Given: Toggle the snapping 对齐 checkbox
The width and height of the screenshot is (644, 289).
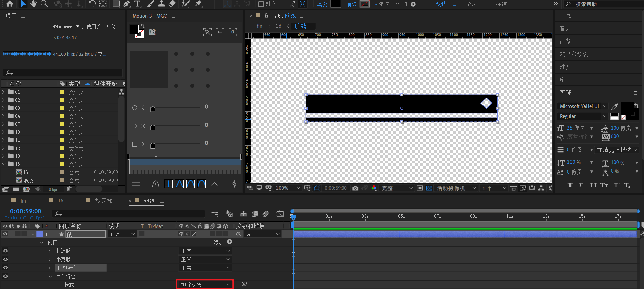Looking at the screenshot, I should point(261,4).
